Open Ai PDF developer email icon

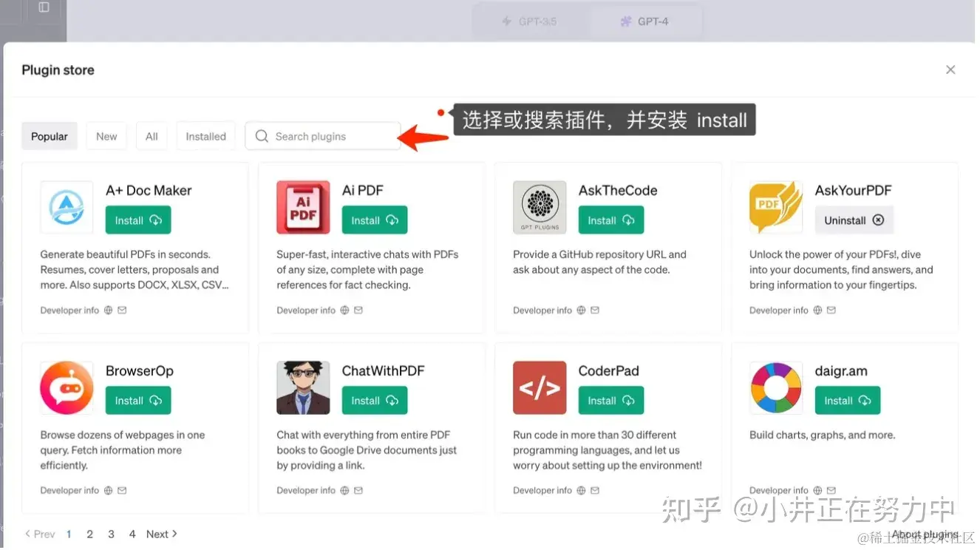point(358,310)
